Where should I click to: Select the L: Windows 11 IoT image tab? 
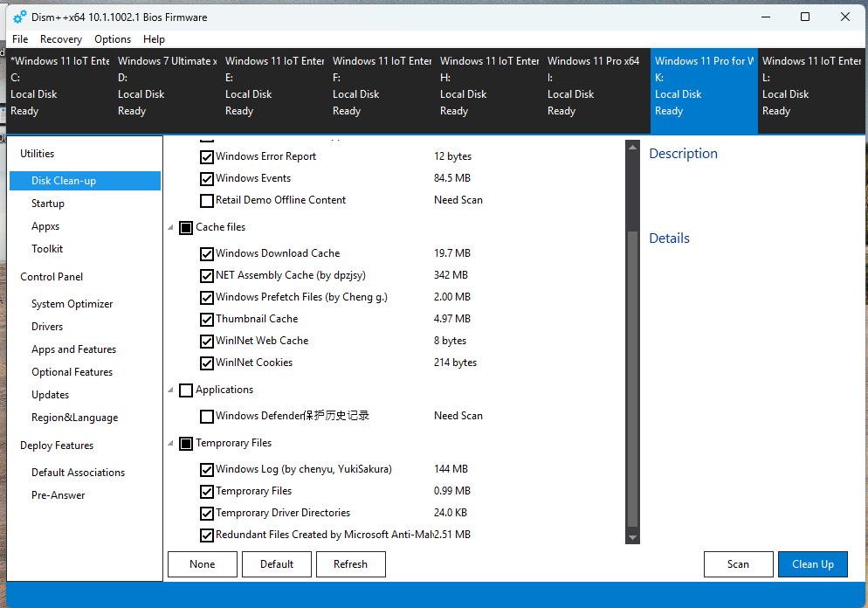(x=811, y=91)
